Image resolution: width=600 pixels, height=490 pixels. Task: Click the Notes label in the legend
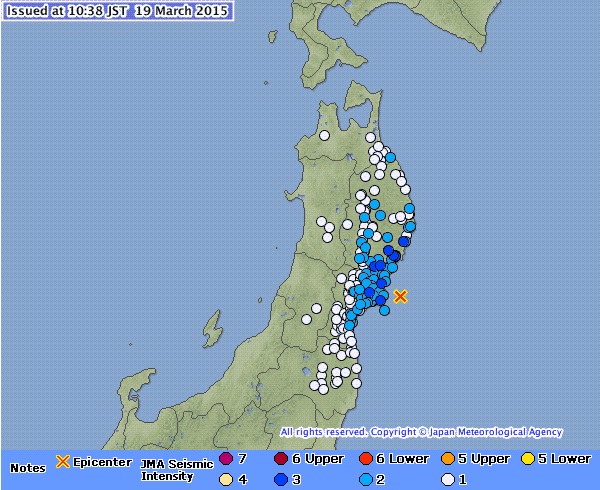point(27,468)
